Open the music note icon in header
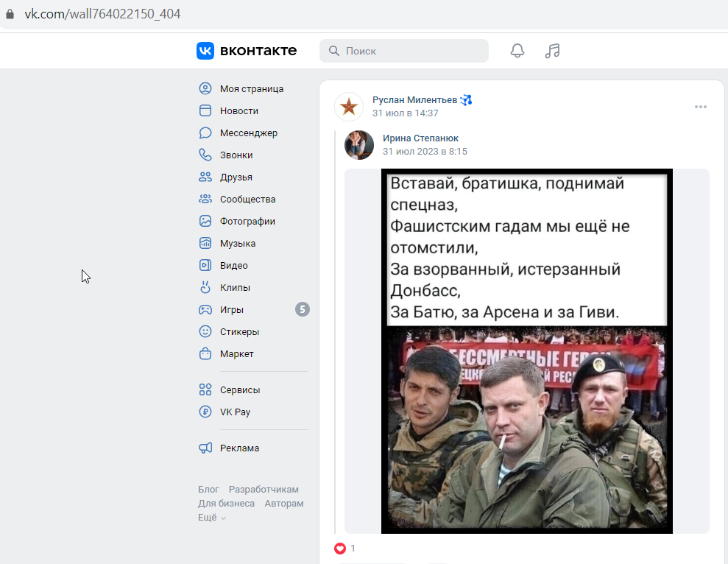Viewport: 728px width, 564px height. [x=552, y=51]
